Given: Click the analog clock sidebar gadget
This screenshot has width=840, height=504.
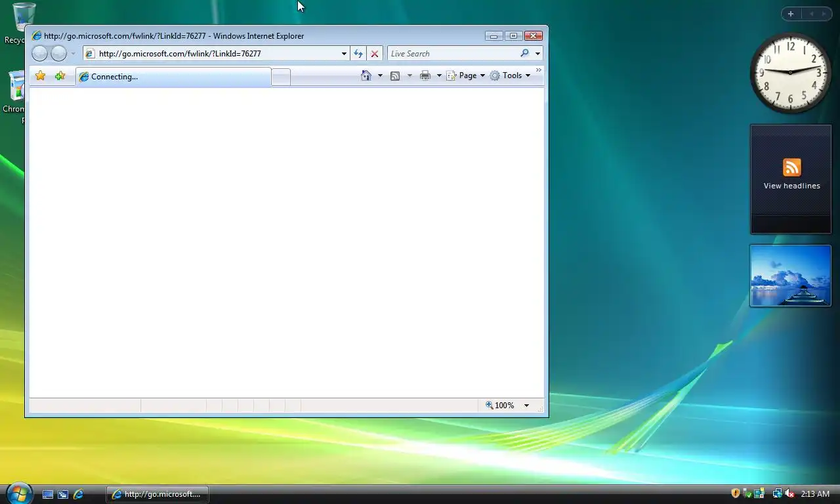Looking at the screenshot, I should (790, 72).
